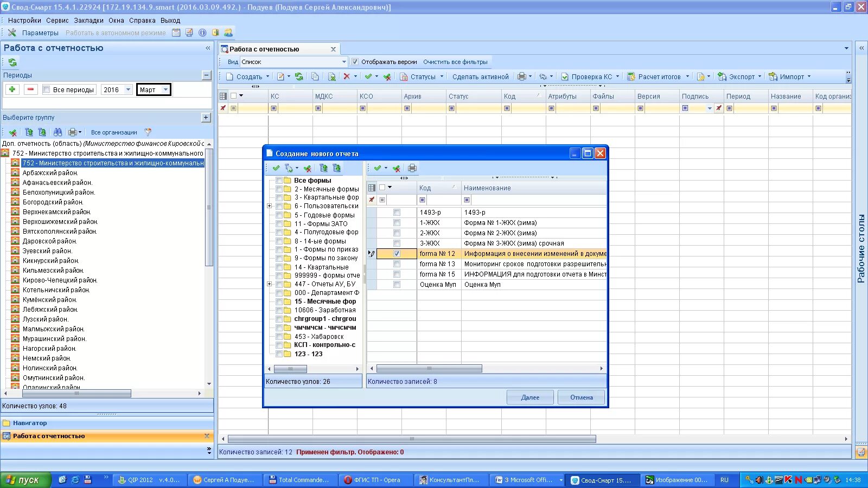The height and width of the screenshot is (488, 868).
Task: Click uncheck-all icon in main toolbar
Action: click(387, 76)
